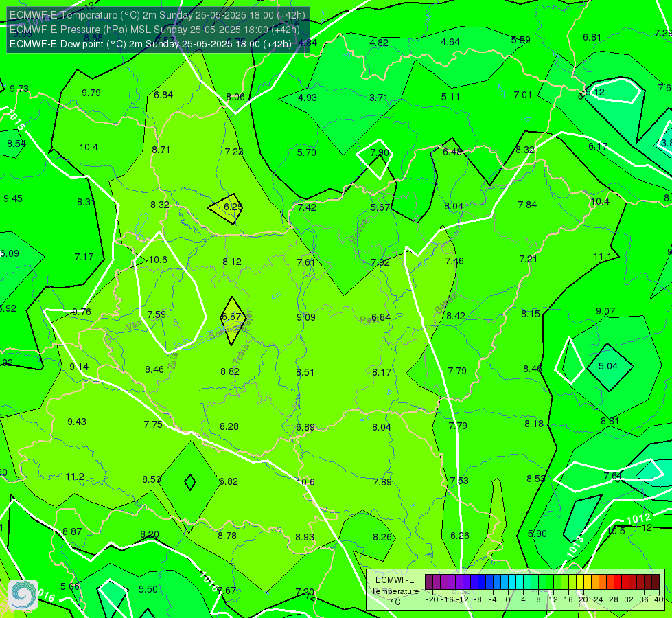Click the 3.71 grid value
This screenshot has width=672, height=618.
coord(378,98)
